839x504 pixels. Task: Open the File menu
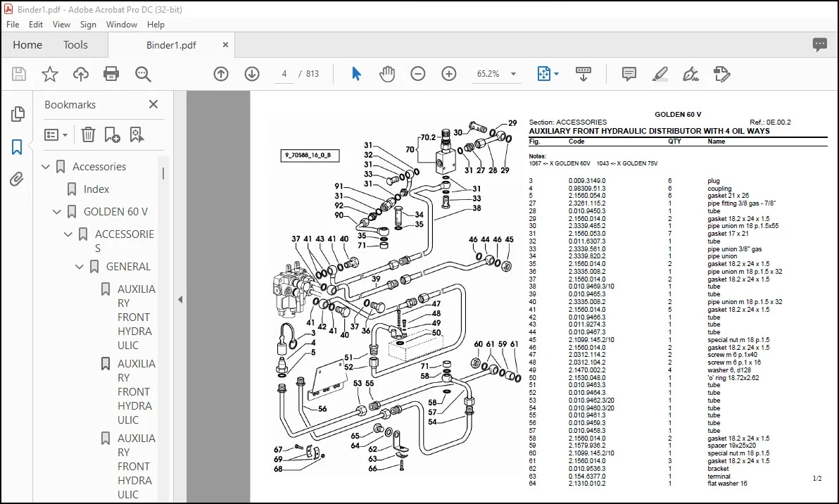12,25
